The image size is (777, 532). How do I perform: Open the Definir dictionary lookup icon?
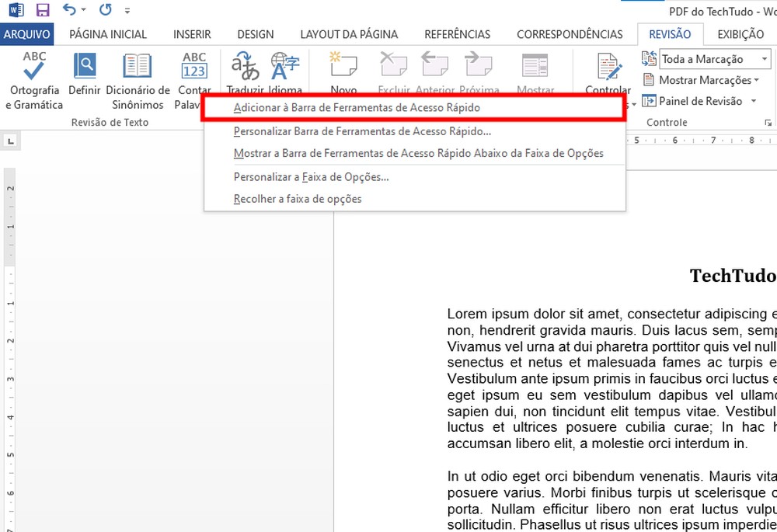coord(85,66)
